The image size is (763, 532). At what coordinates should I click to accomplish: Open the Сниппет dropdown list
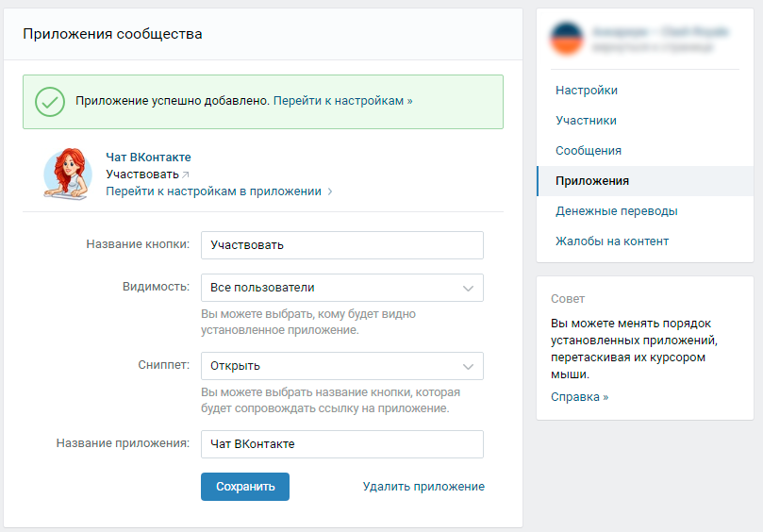point(342,366)
